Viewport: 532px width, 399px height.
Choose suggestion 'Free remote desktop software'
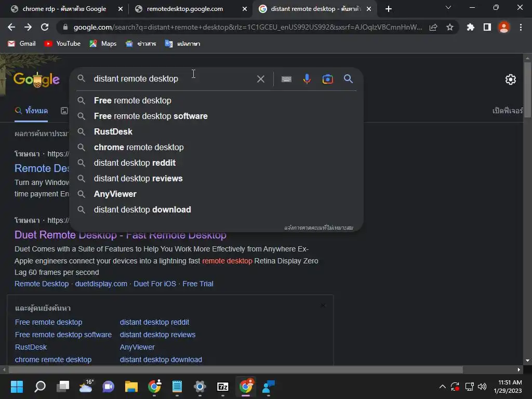(x=216, y=116)
